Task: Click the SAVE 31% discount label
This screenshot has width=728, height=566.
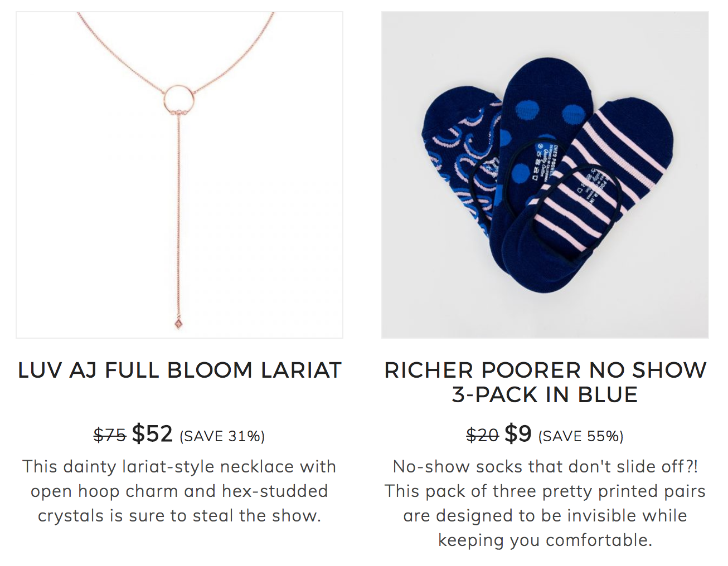Action: pos(222,436)
